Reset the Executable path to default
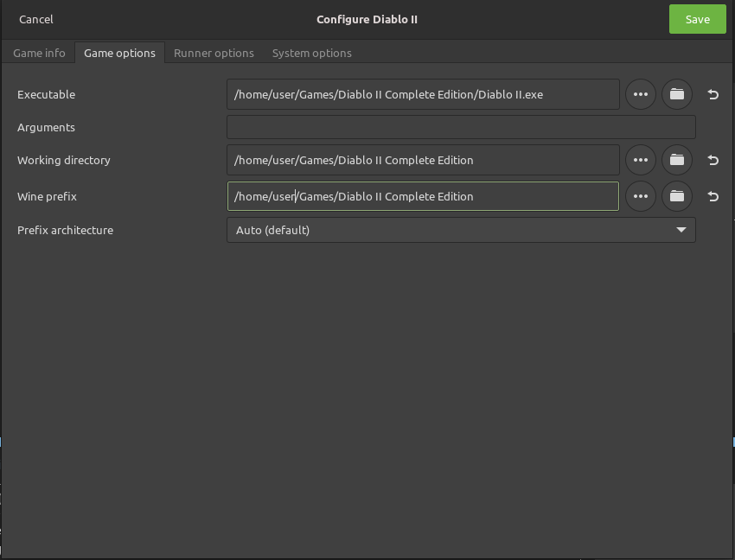This screenshot has height=560, width=735. click(713, 95)
